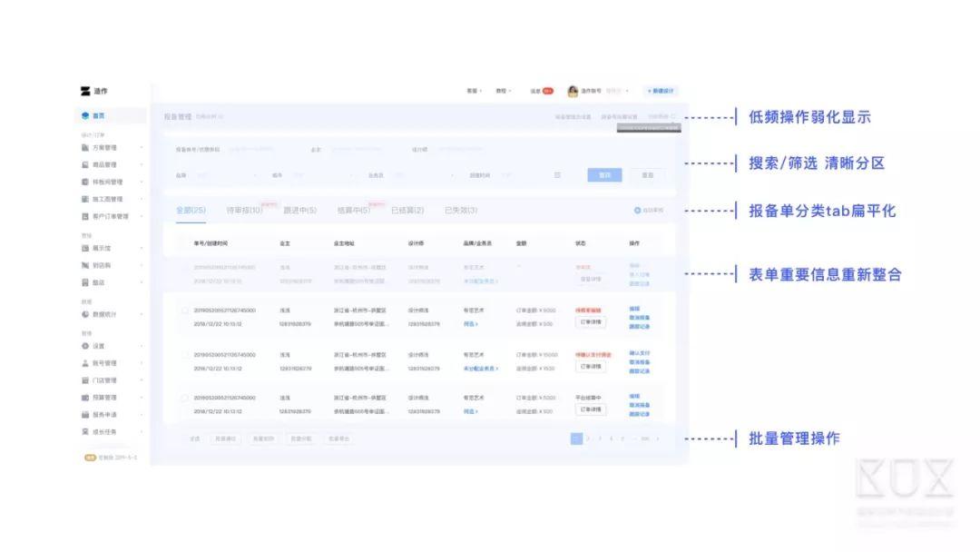Image resolution: width=980 pixels, height=552 pixels.
Task: Open 设置 via its gear icon
Action: pos(85,346)
